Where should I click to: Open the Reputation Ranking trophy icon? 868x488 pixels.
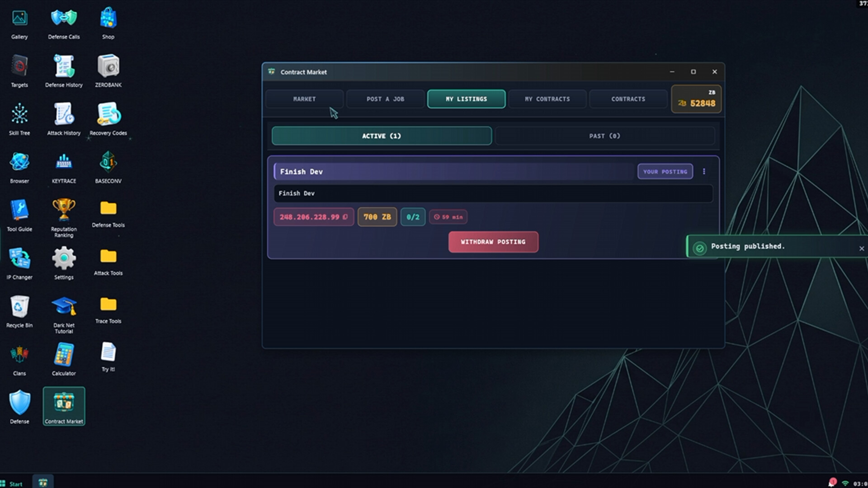click(64, 218)
